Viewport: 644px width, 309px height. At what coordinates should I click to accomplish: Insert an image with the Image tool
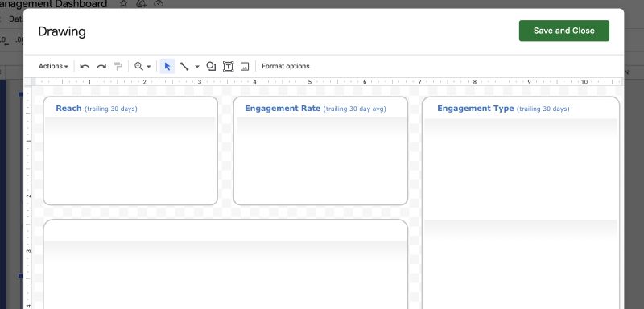pyautogui.click(x=245, y=66)
